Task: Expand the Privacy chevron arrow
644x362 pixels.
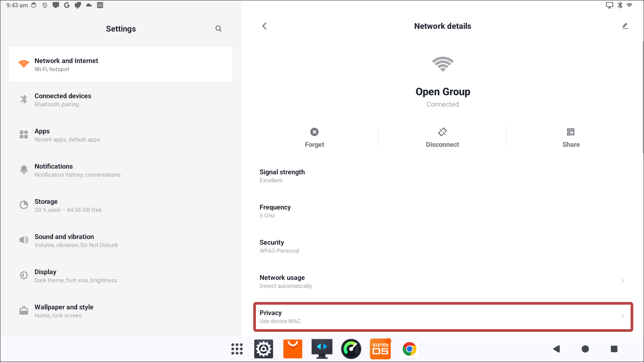Action: click(623, 316)
